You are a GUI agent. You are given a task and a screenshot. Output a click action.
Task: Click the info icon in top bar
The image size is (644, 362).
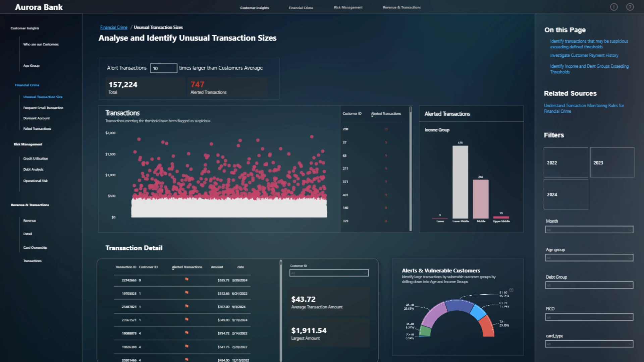tap(614, 7)
